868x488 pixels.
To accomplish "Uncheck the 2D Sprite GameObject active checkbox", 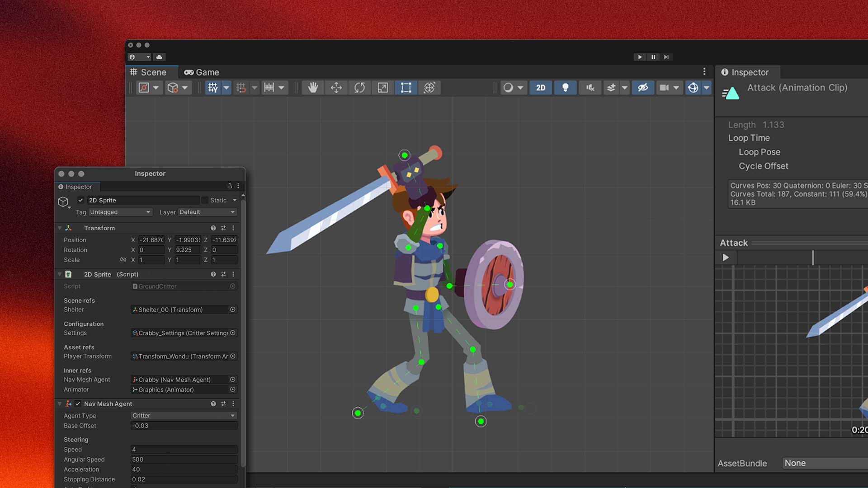I will (80, 200).
